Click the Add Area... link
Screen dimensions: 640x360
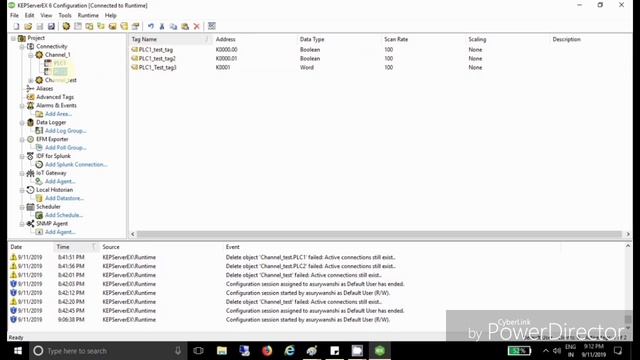[58, 114]
